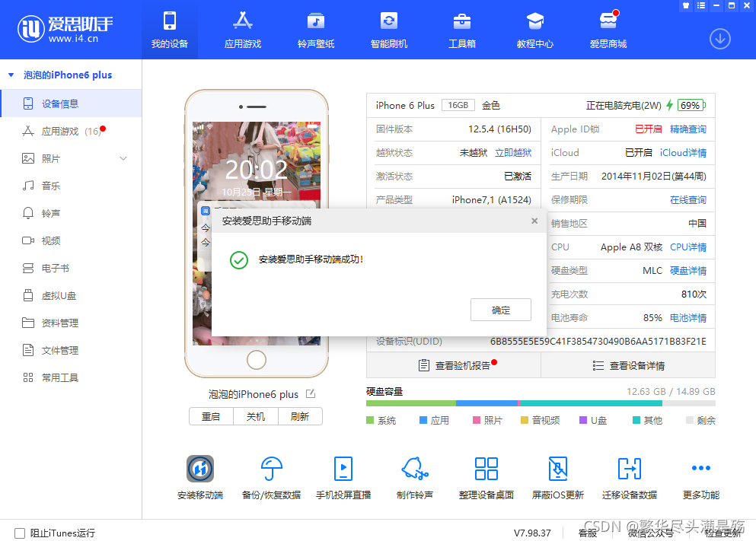The width and height of the screenshot is (756, 541).
Task: Go to 教程中心
Action: click(535, 30)
